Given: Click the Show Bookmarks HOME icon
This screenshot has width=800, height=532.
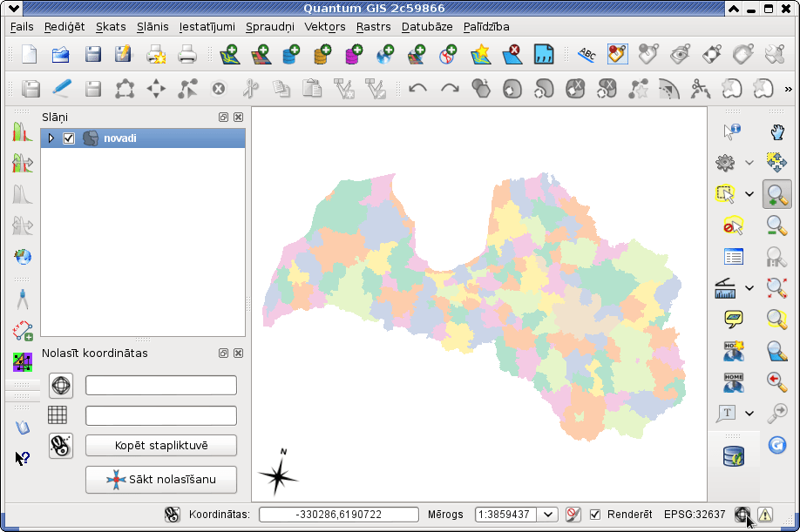Looking at the screenshot, I should click(734, 382).
